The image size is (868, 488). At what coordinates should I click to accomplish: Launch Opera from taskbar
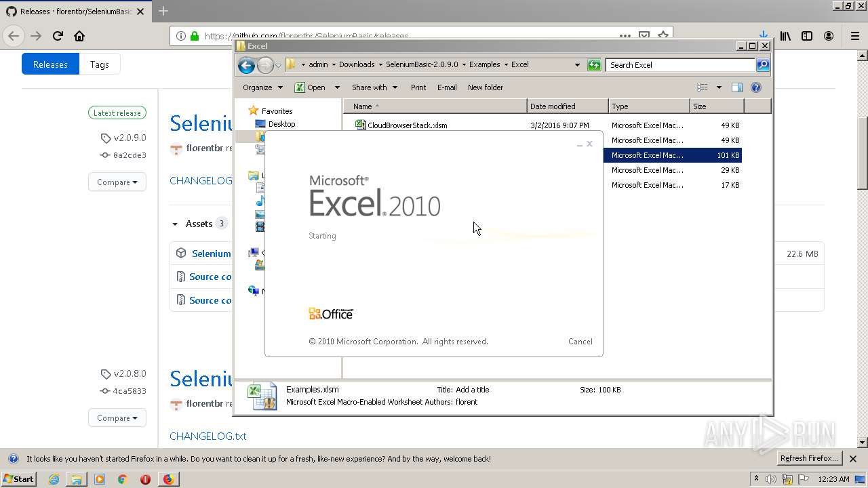pyautogui.click(x=145, y=479)
